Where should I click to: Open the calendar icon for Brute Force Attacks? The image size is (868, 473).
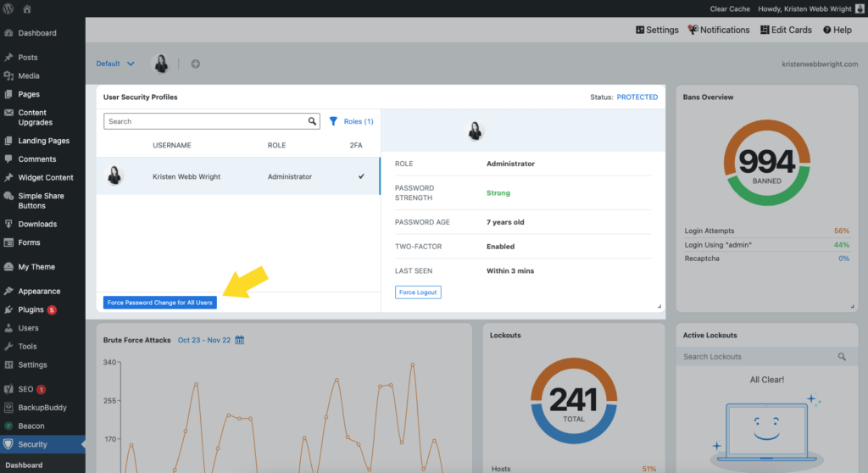[239, 340]
